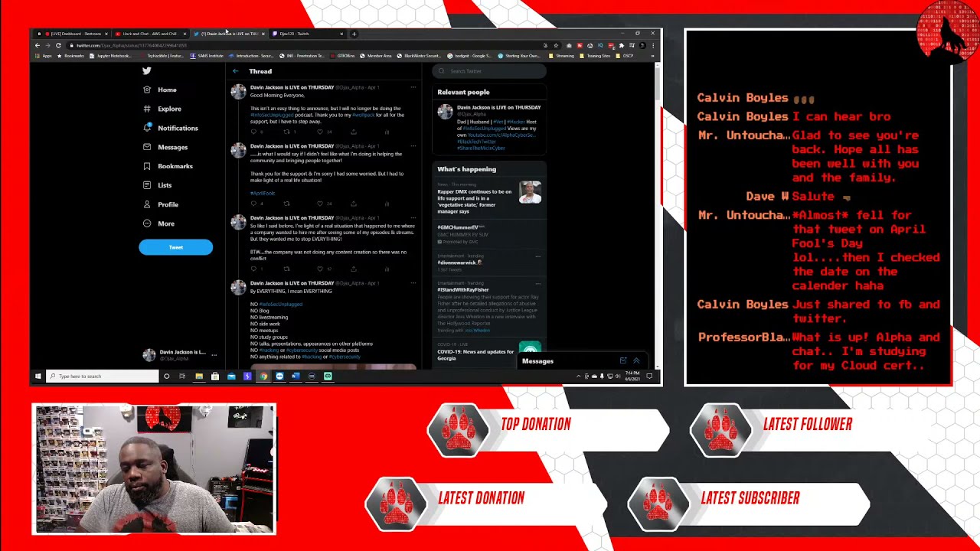Open Twitter home via the bird logo
Image resolution: width=980 pixels, height=551 pixels.
click(x=146, y=70)
